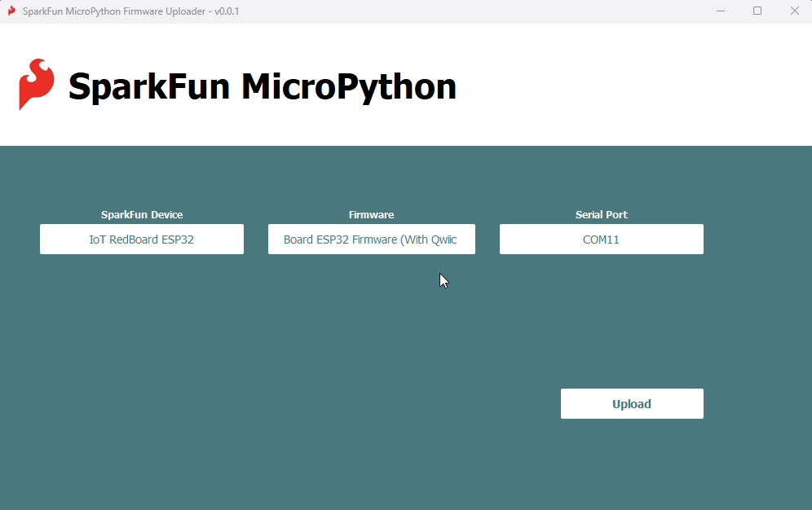Click blank white banner area right of heading
The width and height of the screenshot is (812, 510).
pyautogui.click(x=636, y=86)
